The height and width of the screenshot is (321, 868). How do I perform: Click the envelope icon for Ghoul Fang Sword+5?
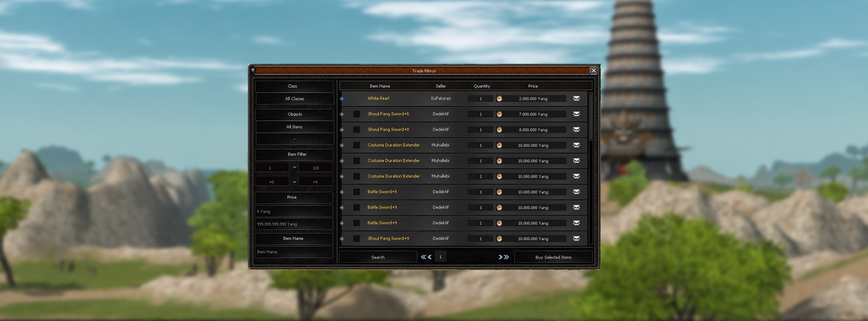[x=576, y=114]
